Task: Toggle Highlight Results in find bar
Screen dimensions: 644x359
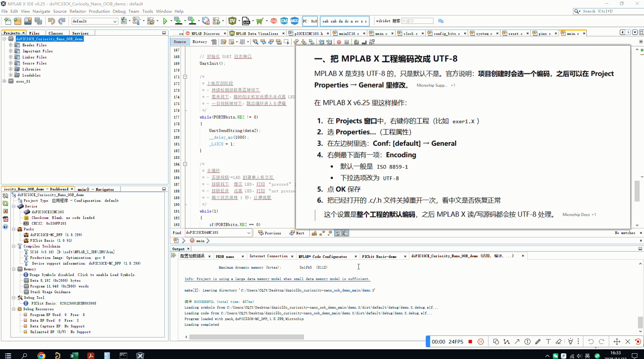Action: pyautogui.click(x=338, y=233)
